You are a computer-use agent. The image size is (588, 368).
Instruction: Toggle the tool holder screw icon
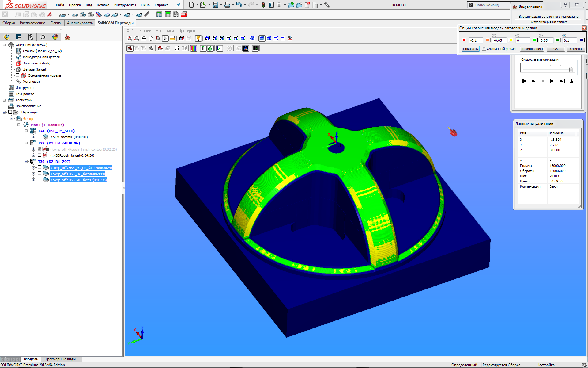tap(203, 48)
